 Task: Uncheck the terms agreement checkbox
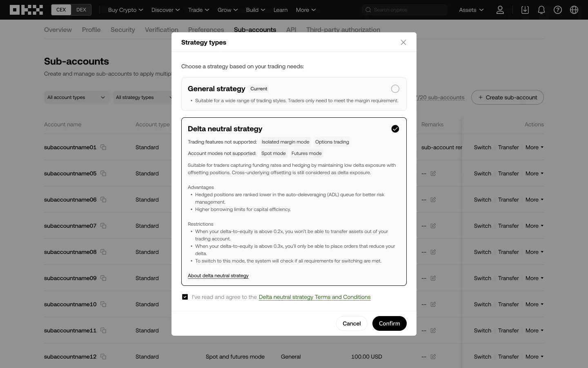pos(185,297)
